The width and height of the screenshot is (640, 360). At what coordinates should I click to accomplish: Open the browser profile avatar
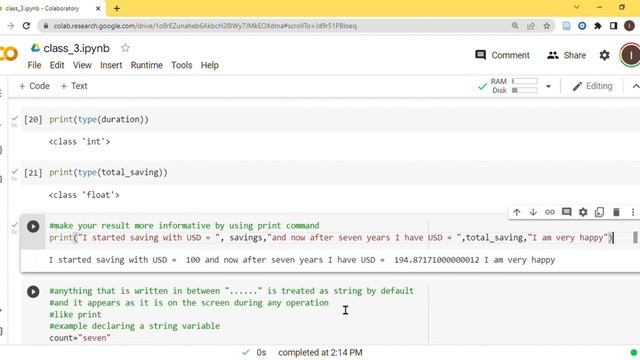[629, 26]
